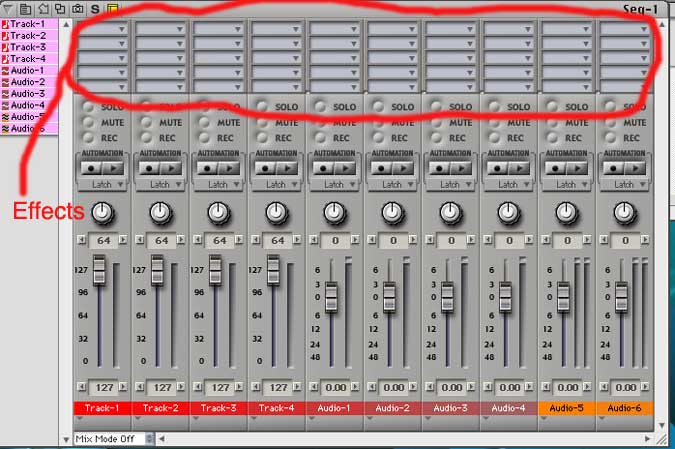Click the volume fader on Audio-4 strip
675x449 pixels.
click(x=505, y=298)
